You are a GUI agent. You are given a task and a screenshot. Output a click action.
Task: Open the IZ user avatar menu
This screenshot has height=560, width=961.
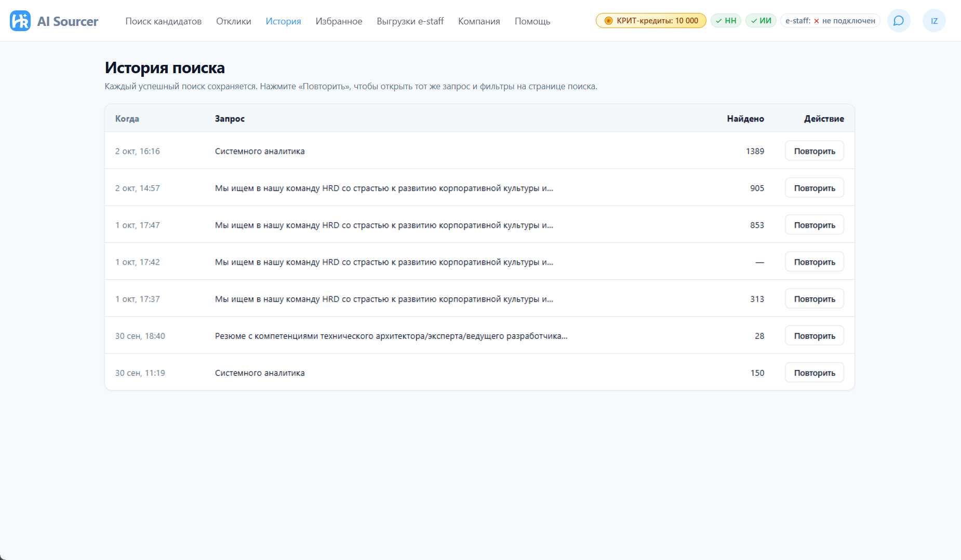point(934,21)
